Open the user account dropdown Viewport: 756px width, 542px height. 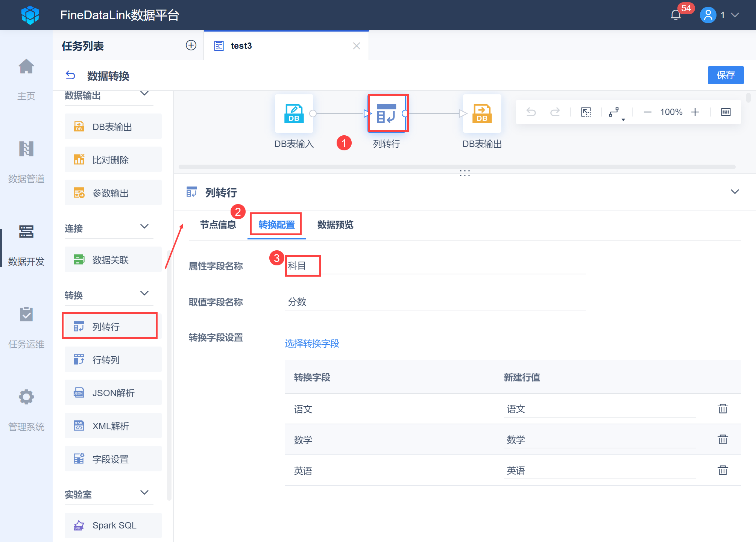[x=735, y=15]
